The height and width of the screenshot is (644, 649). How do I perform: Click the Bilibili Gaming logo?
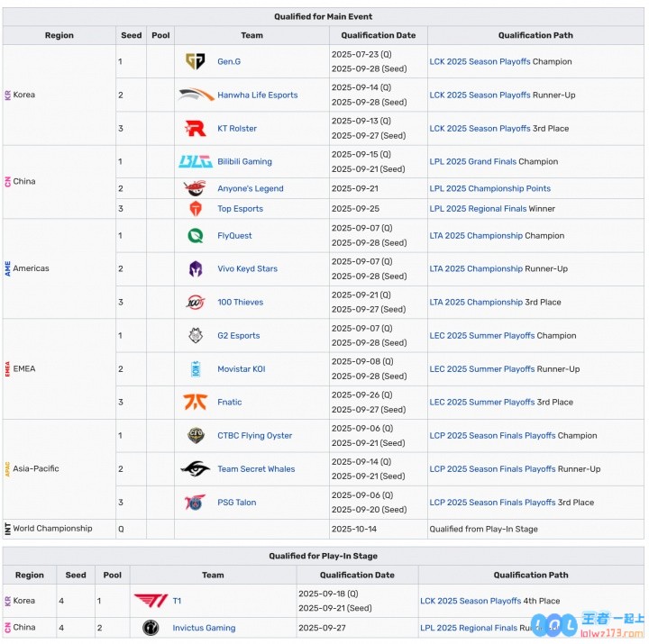pyautogui.click(x=195, y=162)
